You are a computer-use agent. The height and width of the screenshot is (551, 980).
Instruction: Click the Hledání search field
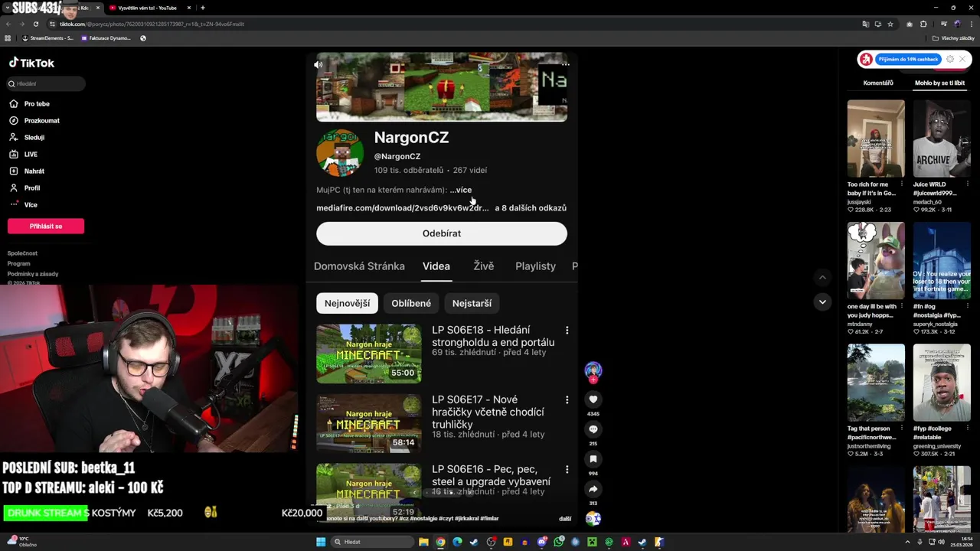point(46,83)
